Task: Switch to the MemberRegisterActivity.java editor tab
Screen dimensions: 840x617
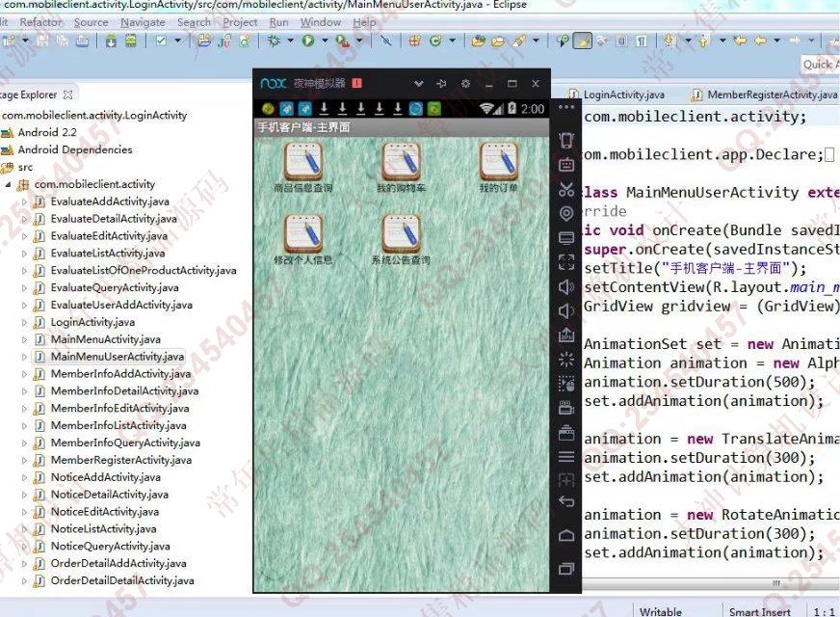Action: [766, 94]
